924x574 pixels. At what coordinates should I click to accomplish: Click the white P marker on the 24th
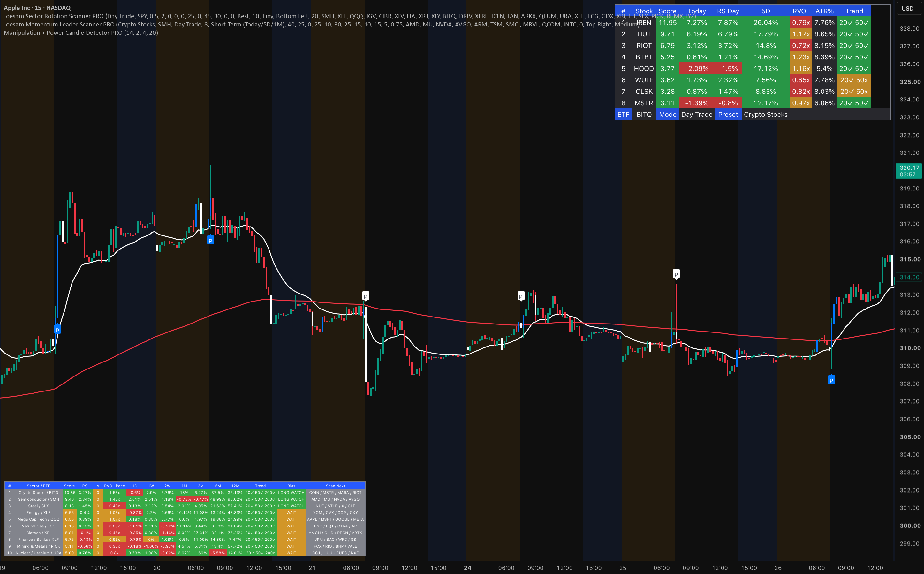(521, 296)
